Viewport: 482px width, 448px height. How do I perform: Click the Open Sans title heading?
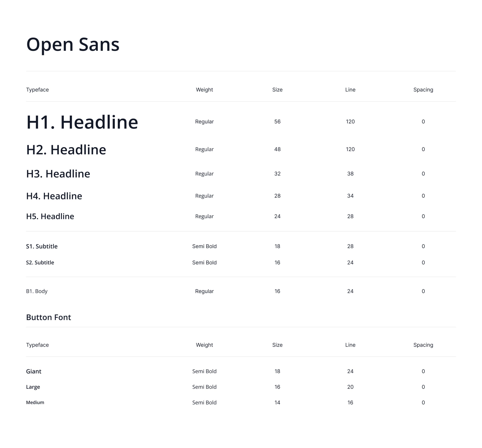pyautogui.click(x=73, y=45)
